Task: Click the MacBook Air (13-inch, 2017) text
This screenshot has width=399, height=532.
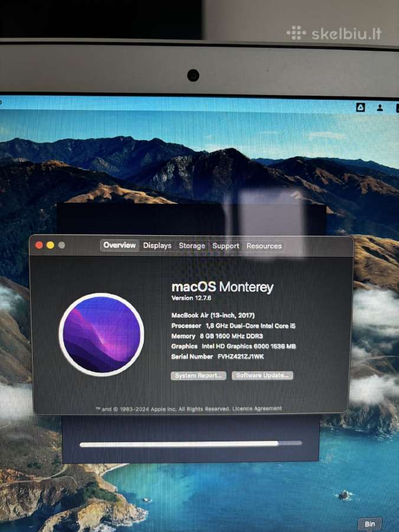Action: click(x=213, y=315)
